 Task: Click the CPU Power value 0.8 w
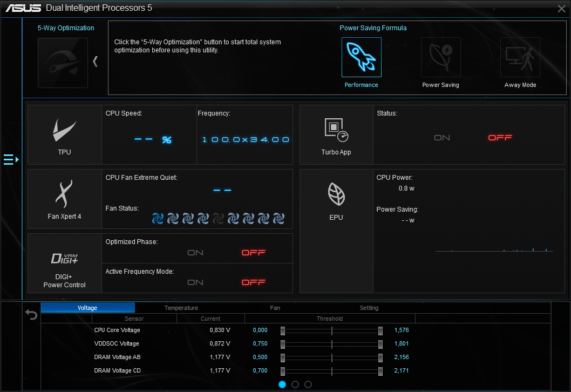point(406,188)
